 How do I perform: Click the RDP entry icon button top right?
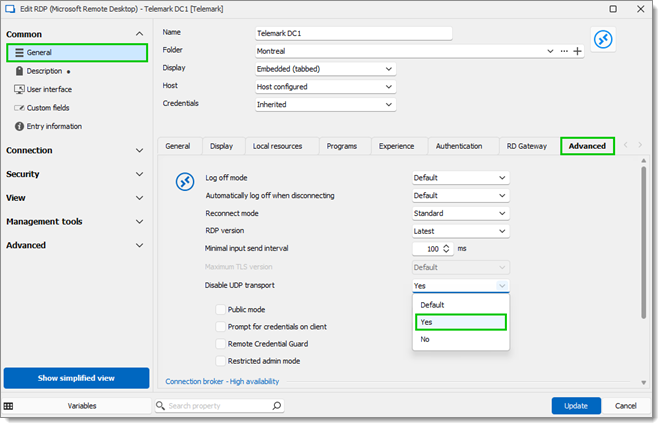tap(603, 40)
